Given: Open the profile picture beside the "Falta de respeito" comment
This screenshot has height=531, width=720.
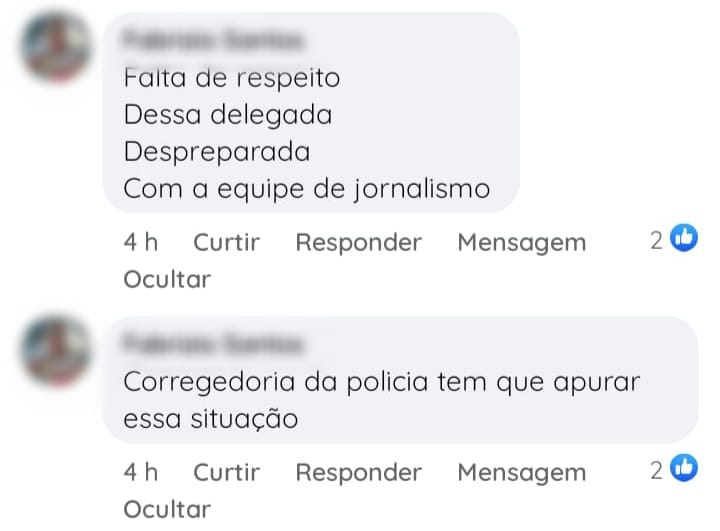Looking at the screenshot, I should (57, 47).
